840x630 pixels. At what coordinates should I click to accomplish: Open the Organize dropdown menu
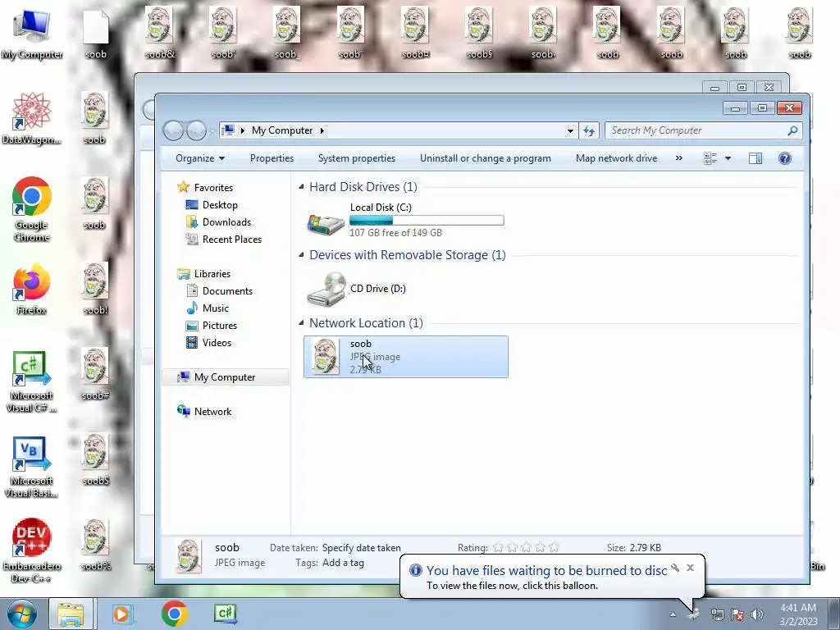[x=200, y=158]
